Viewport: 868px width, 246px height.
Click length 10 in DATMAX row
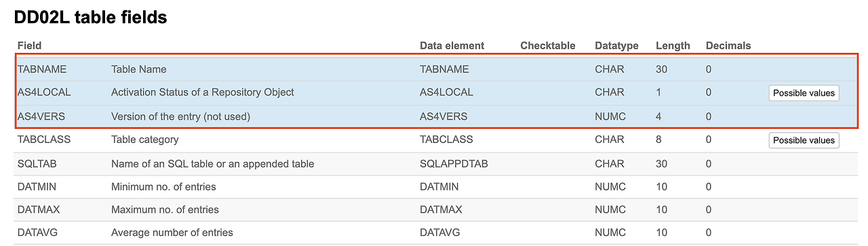point(662,209)
